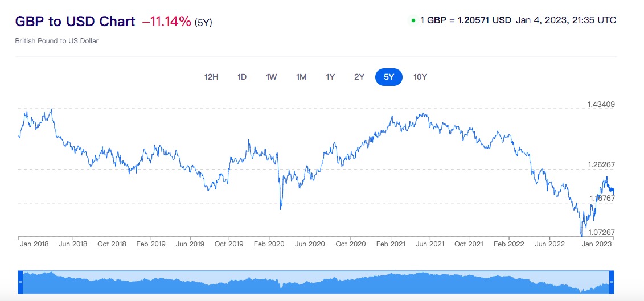644x301 pixels.
Task: Click the active 5Y range button
Action: click(389, 77)
